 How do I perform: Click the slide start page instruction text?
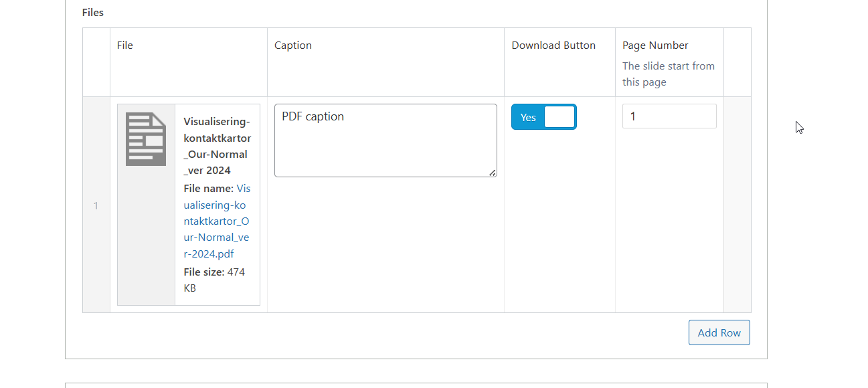668,74
